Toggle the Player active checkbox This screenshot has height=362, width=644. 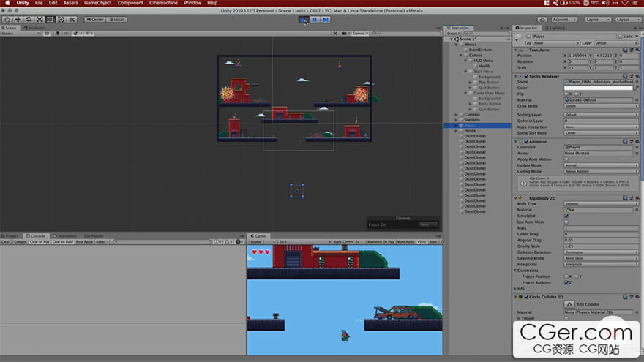(528, 37)
